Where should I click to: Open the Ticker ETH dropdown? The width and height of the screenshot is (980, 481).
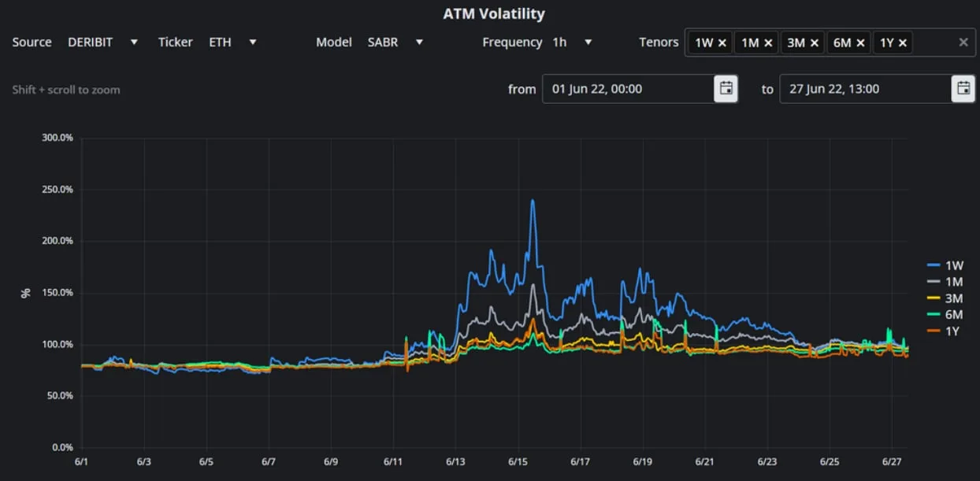tap(233, 43)
